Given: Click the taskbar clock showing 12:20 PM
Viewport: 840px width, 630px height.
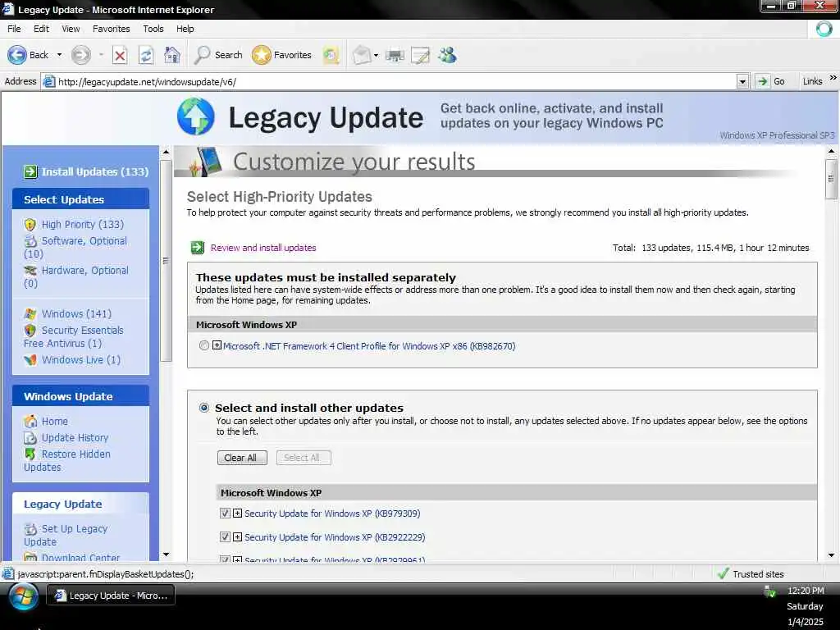Looking at the screenshot, I should (806, 591).
